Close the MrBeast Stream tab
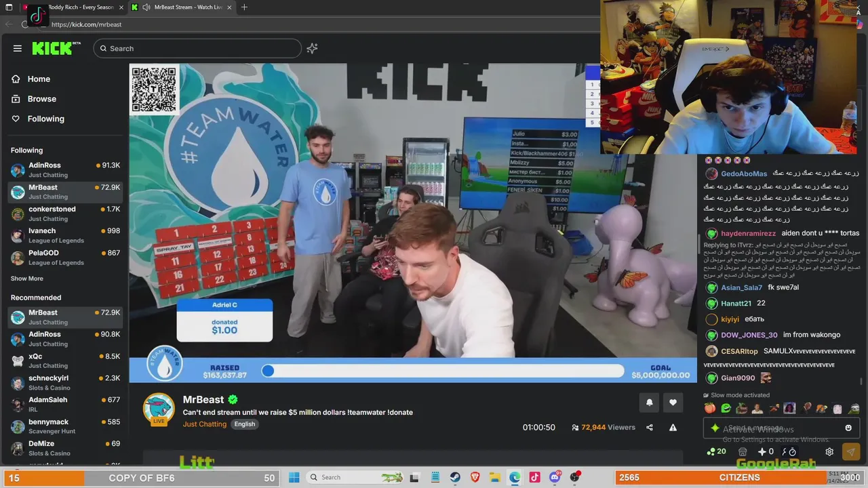The image size is (868, 488). click(229, 7)
